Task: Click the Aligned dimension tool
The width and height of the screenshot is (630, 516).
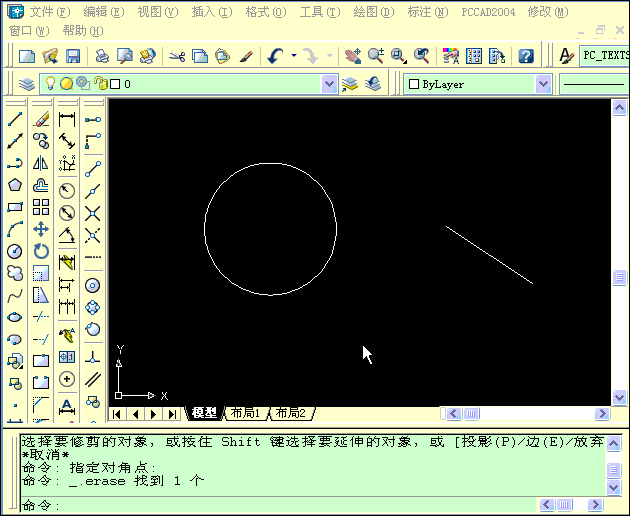Action: (x=67, y=141)
